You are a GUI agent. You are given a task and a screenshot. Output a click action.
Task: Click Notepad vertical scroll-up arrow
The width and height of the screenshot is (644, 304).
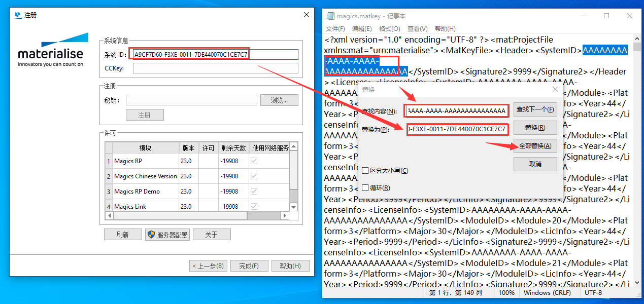tap(637, 39)
